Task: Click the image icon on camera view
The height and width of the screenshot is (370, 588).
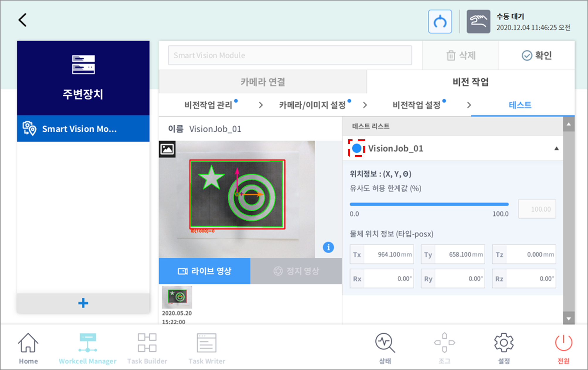Action: [167, 149]
